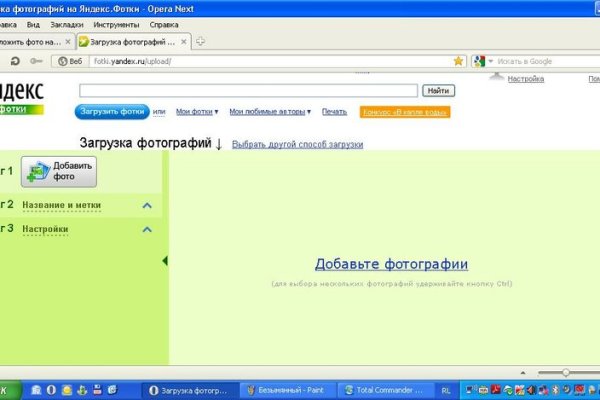Collapse the side panel with the green arrow
600x400 pixels.
pyautogui.click(x=165, y=261)
